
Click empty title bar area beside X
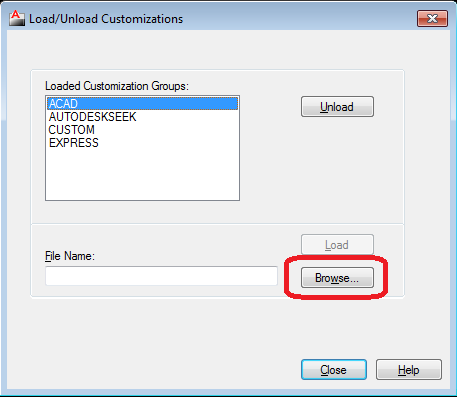tap(300, 19)
